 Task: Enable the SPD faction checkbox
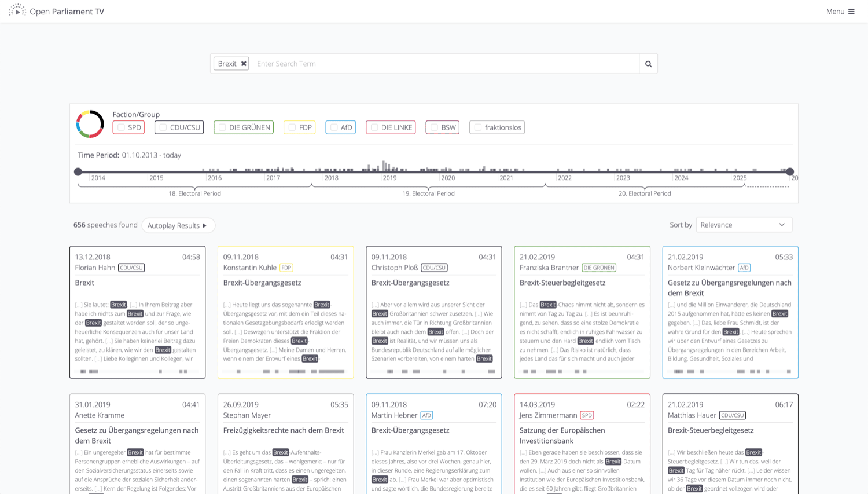click(x=122, y=127)
